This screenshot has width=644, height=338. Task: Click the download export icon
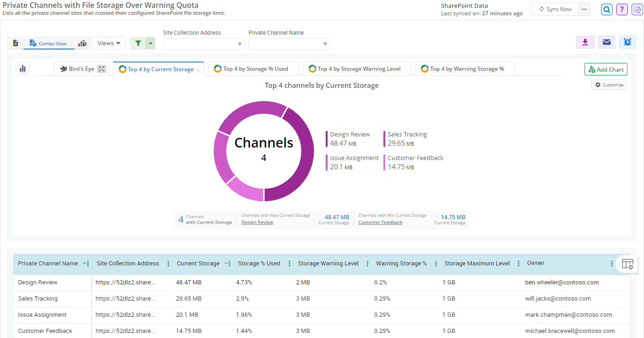[x=585, y=42]
